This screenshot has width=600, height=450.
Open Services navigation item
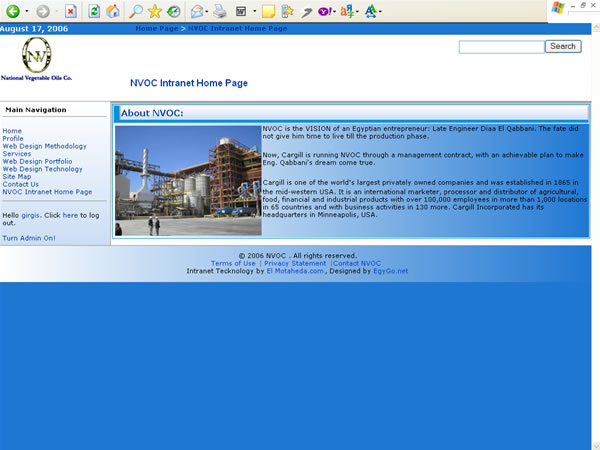click(x=16, y=154)
